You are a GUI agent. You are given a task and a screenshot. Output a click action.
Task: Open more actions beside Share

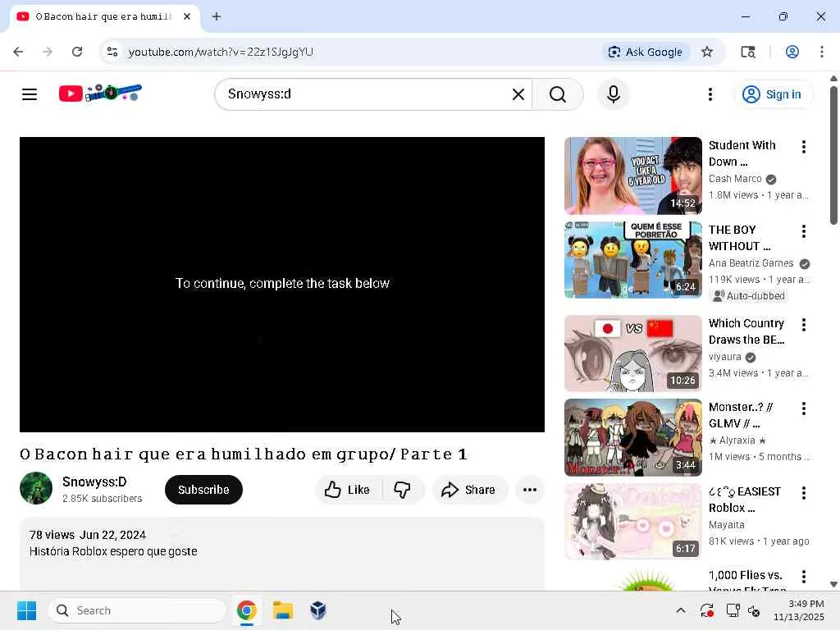pos(530,490)
